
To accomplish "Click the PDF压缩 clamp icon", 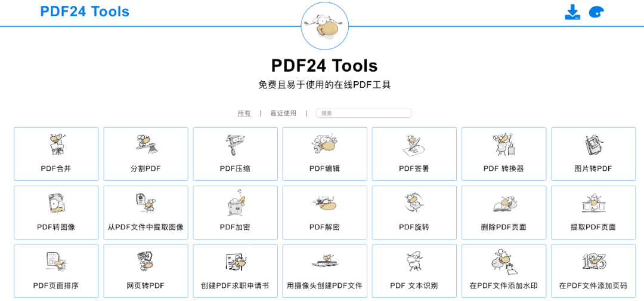I will 236,145.
